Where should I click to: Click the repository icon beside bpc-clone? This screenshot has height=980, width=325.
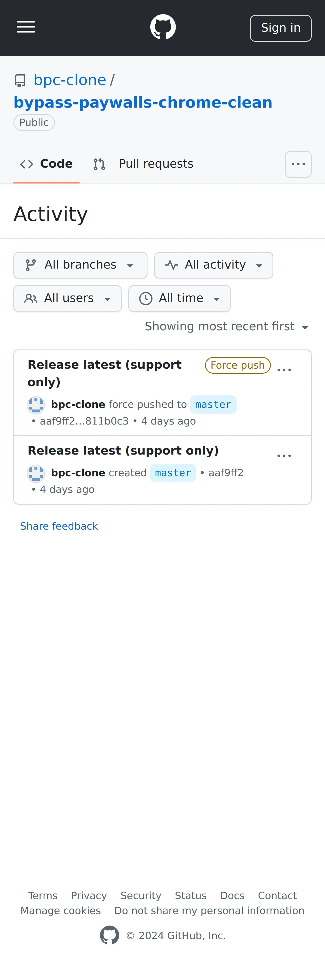click(x=20, y=81)
